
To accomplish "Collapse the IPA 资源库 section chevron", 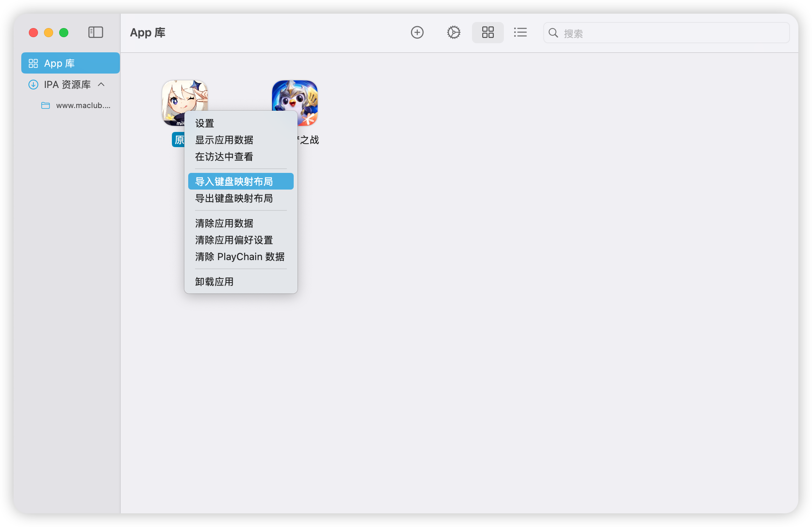I will click(x=101, y=84).
